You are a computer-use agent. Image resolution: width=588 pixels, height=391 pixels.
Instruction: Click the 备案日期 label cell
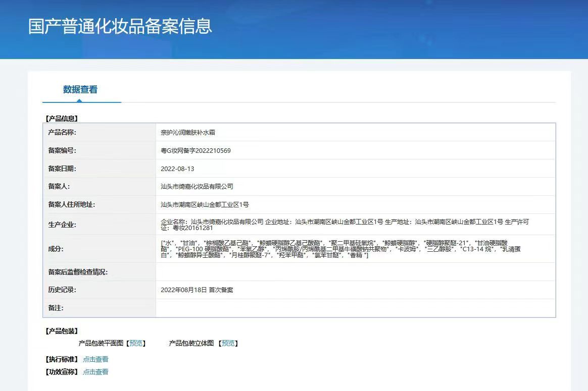tap(100, 169)
